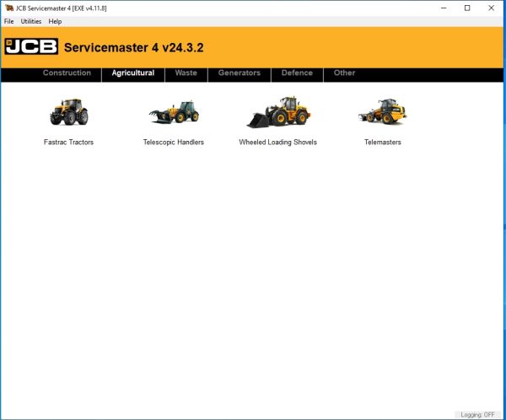This screenshot has width=506, height=420.
Task: Open the Telemasters machine icon
Action: [383, 111]
